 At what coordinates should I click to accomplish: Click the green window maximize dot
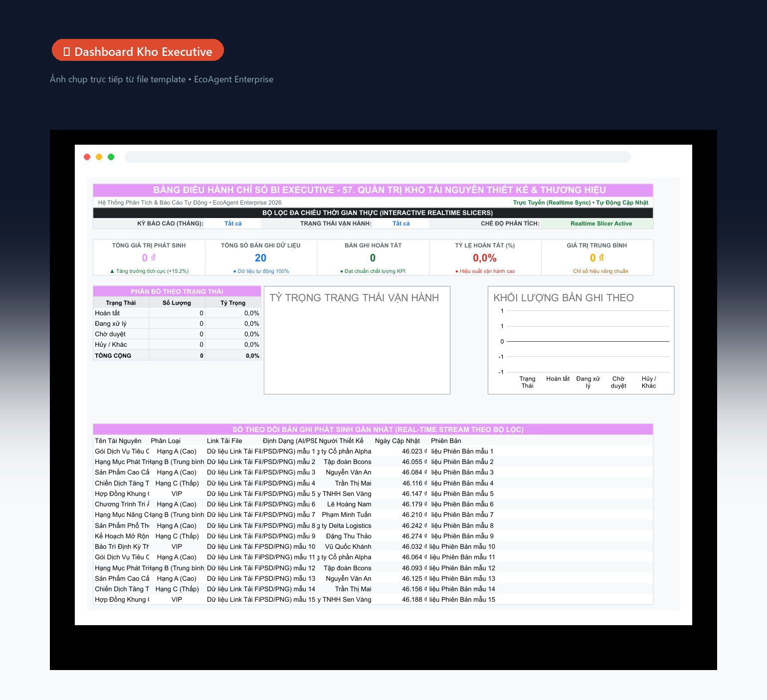[111, 157]
